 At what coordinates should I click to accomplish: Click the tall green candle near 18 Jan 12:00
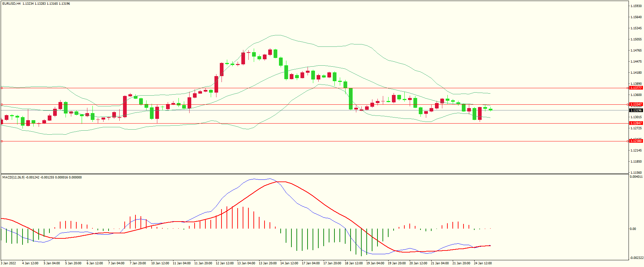point(351,99)
